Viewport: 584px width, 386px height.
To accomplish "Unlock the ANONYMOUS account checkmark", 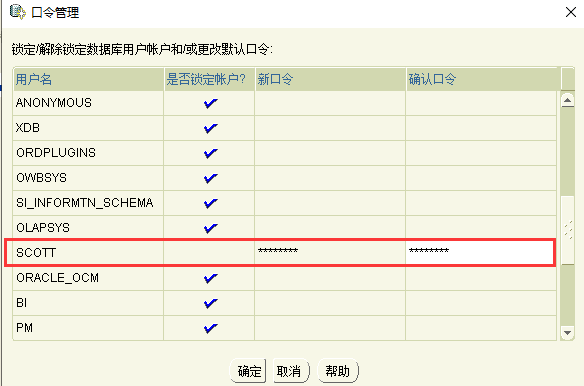I will pos(210,103).
